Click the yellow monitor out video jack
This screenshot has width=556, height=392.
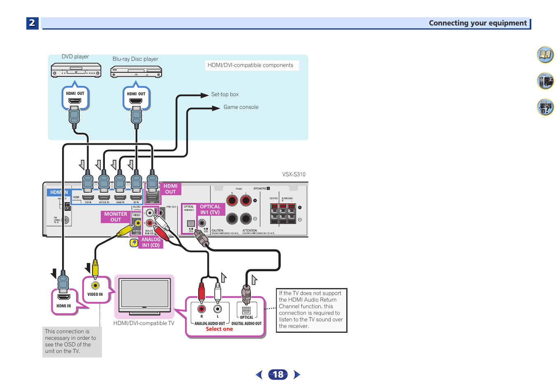pyautogui.click(x=137, y=223)
